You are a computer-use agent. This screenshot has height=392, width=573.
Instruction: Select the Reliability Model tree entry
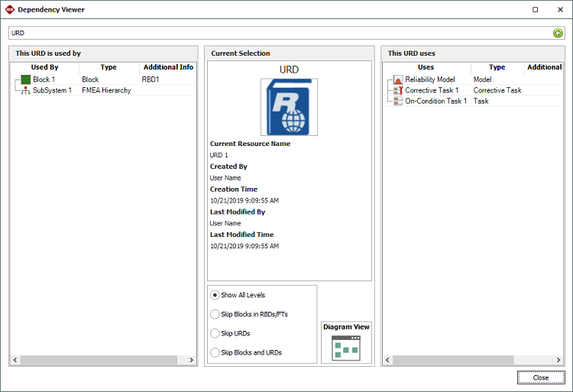point(430,79)
